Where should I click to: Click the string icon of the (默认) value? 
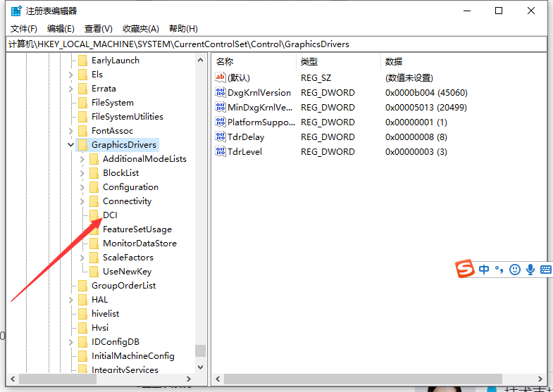pyautogui.click(x=220, y=77)
